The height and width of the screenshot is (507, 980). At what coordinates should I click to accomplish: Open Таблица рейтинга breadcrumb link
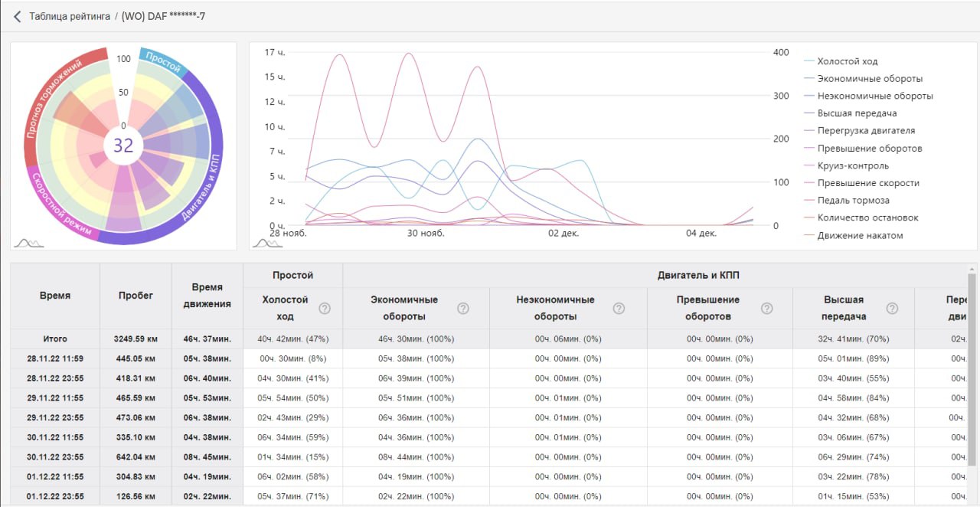[x=70, y=16]
